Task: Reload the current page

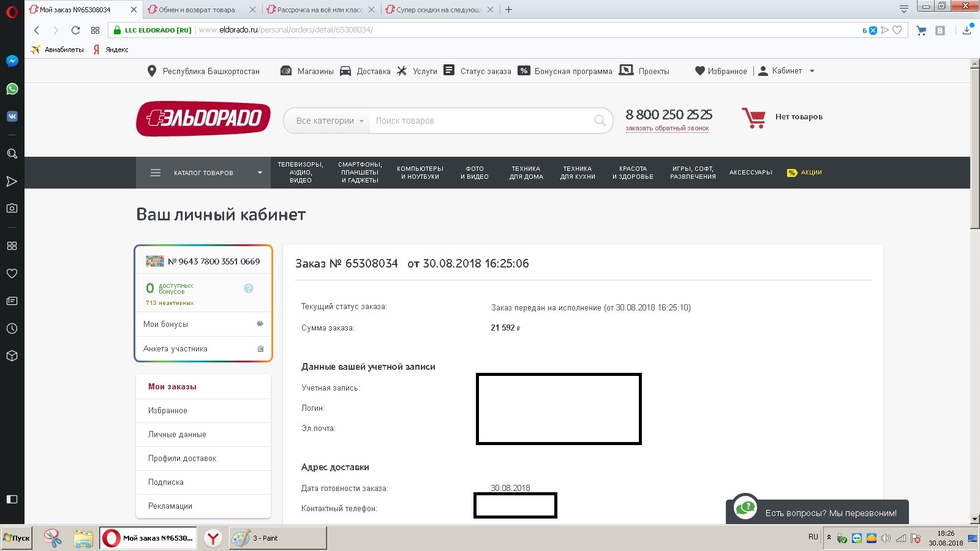Action: [75, 30]
